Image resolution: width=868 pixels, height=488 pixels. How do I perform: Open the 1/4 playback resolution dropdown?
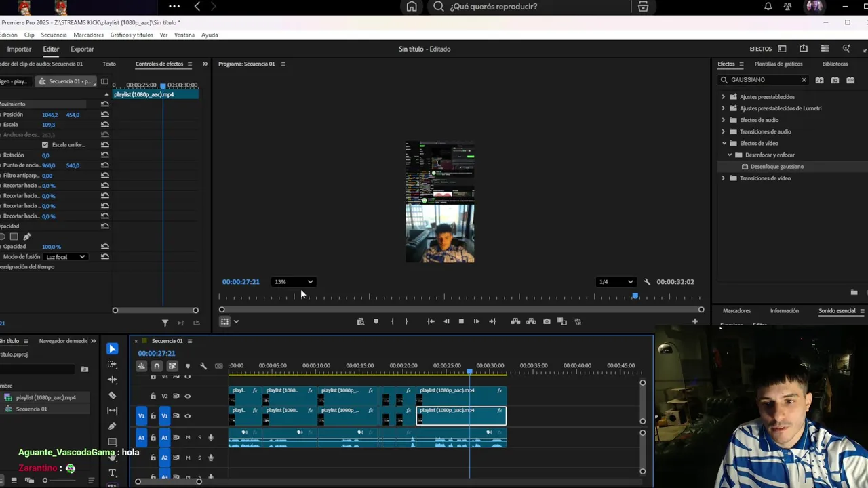click(616, 282)
